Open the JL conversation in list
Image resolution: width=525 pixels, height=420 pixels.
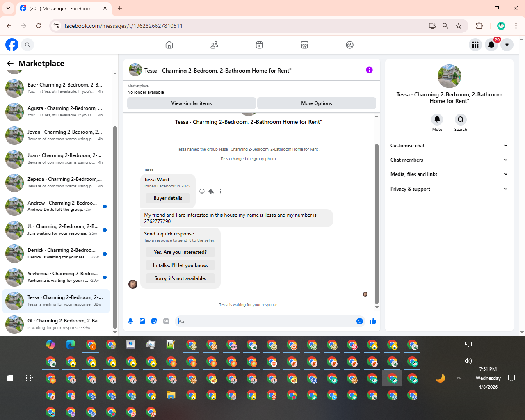pos(56,230)
